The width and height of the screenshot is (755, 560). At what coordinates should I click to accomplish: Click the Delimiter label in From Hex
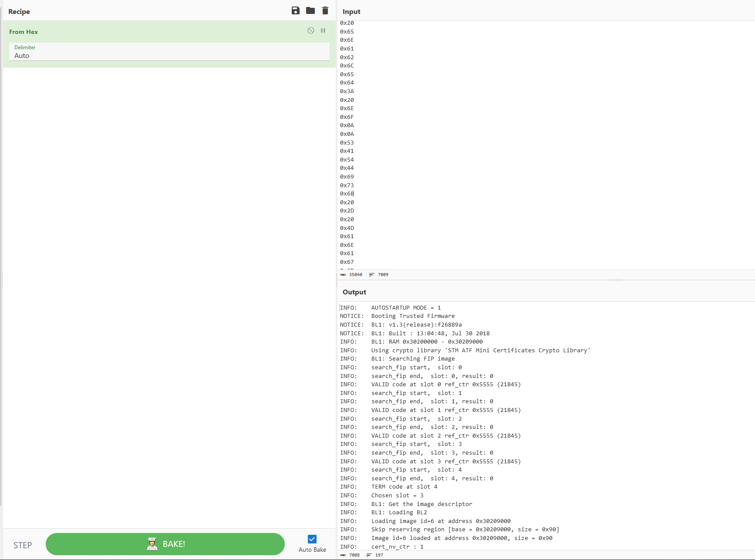[25, 47]
